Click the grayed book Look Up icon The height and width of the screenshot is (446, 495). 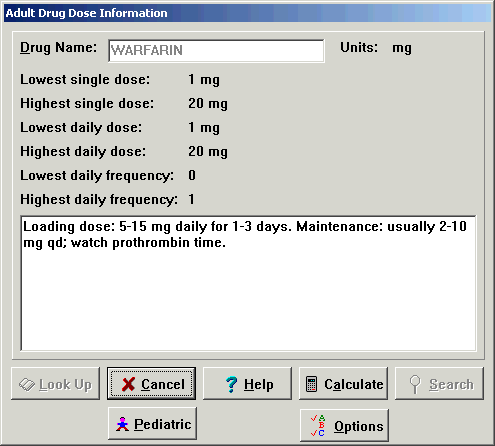pyautogui.click(x=27, y=384)
